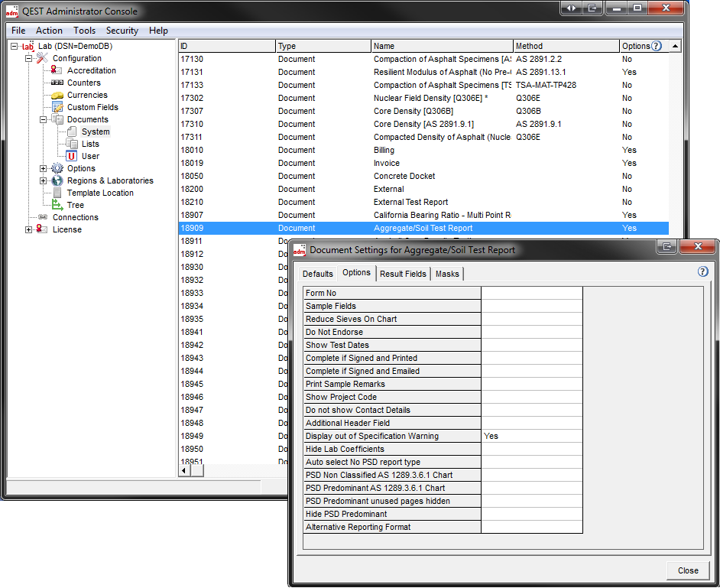Select the User documents icon
Viewport: 720px width, 588px height.
pos(72,156)
